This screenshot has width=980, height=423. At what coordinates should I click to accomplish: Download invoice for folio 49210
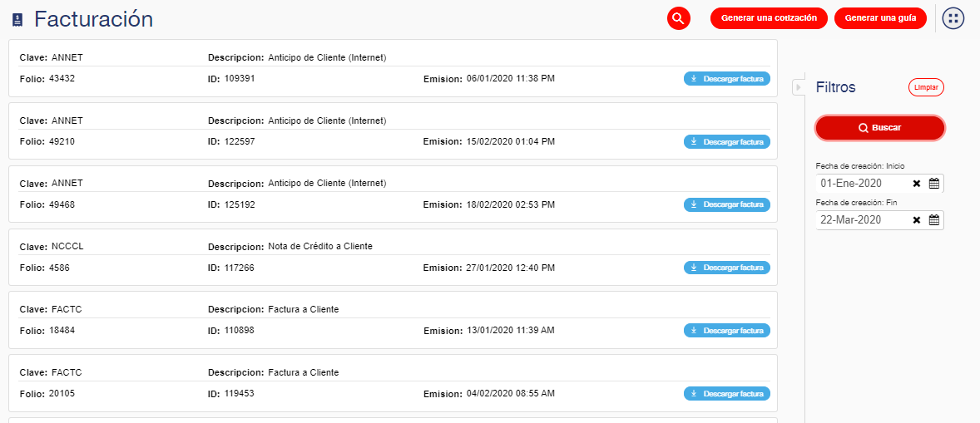(x=726, y=142)
